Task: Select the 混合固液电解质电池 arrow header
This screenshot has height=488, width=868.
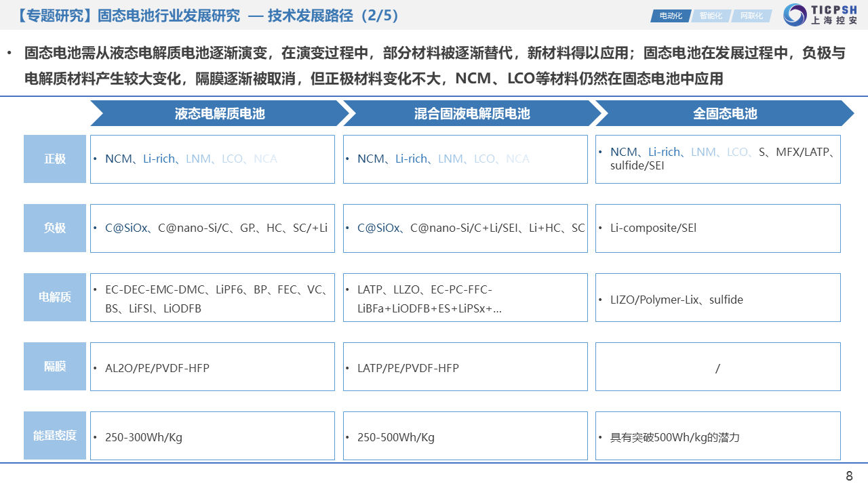Action: [471, 113]
